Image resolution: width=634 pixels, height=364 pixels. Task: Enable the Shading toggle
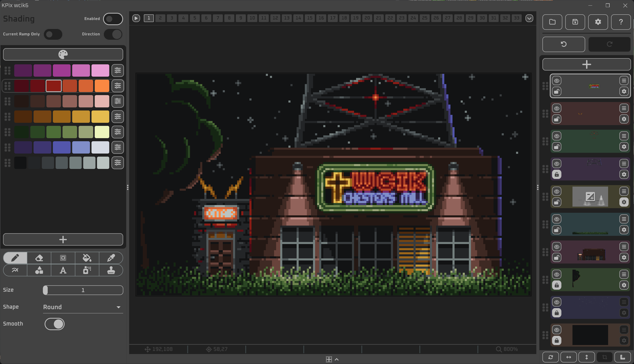113,19
